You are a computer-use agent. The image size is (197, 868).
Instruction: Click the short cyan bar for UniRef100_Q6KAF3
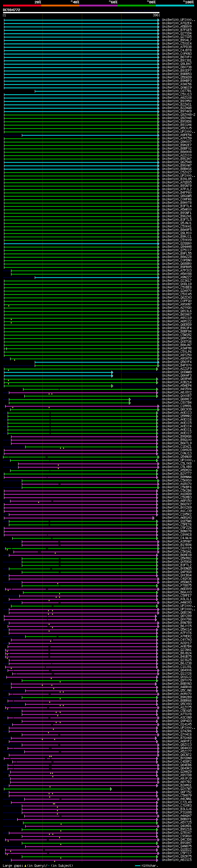point(58,376)
